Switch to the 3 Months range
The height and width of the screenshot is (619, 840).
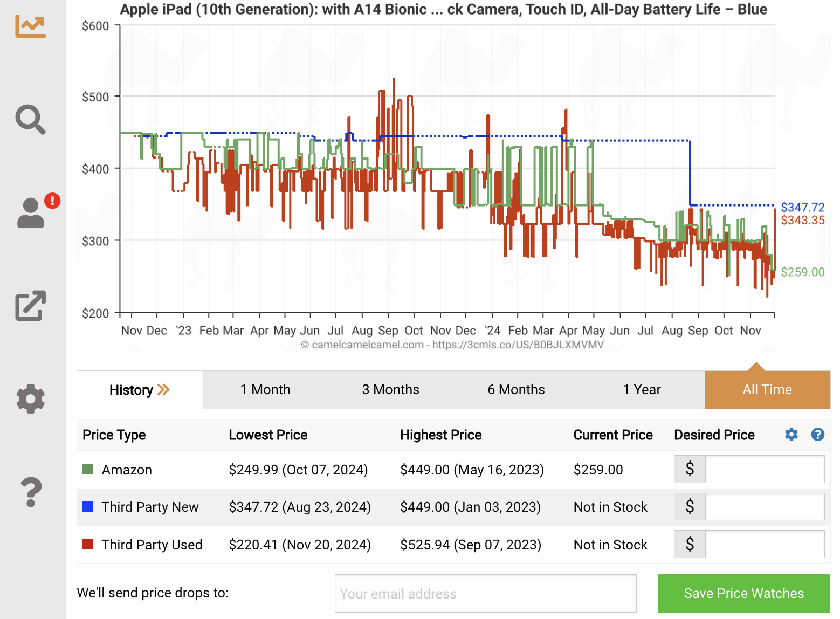pos(390,390)
